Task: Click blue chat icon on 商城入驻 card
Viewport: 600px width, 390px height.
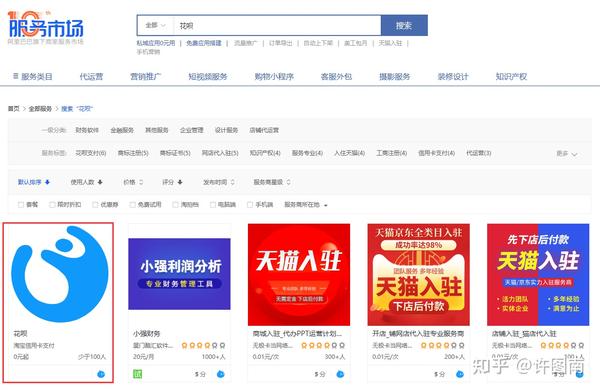Action: point(340,374)
